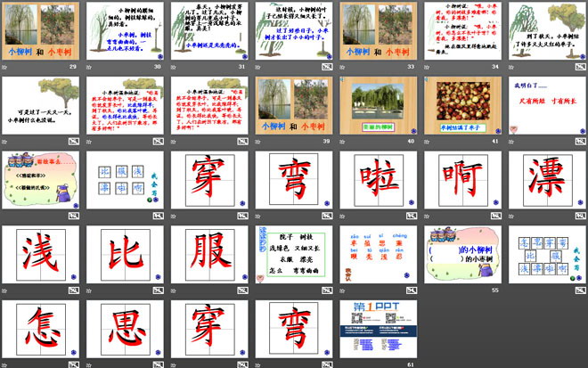Click slide number 33 label

[411, 67]
